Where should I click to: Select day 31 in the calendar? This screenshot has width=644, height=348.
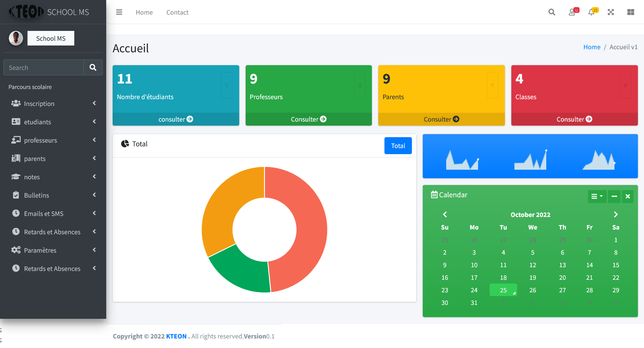click(x=474, y=303)
